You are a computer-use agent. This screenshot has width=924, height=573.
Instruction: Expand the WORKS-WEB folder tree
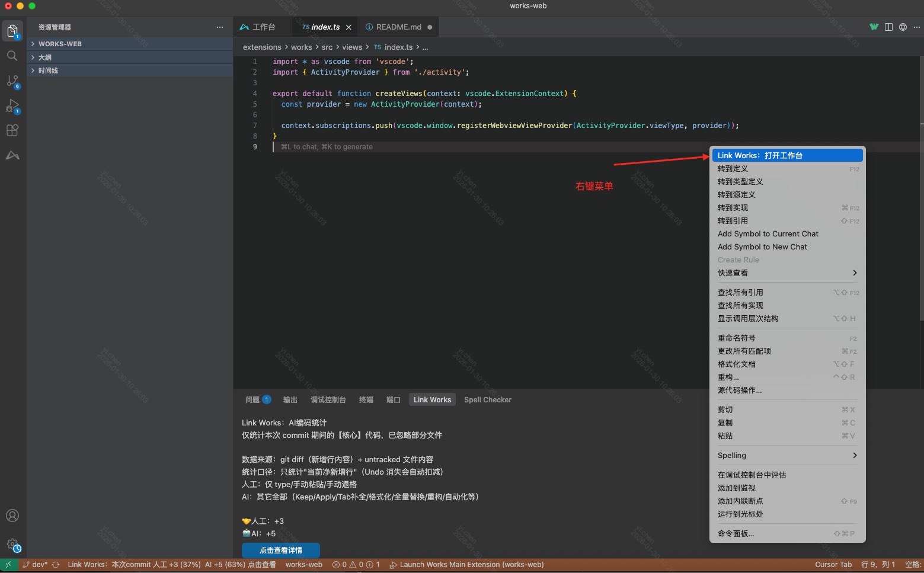pyautogui.click(x=59, y=44)
